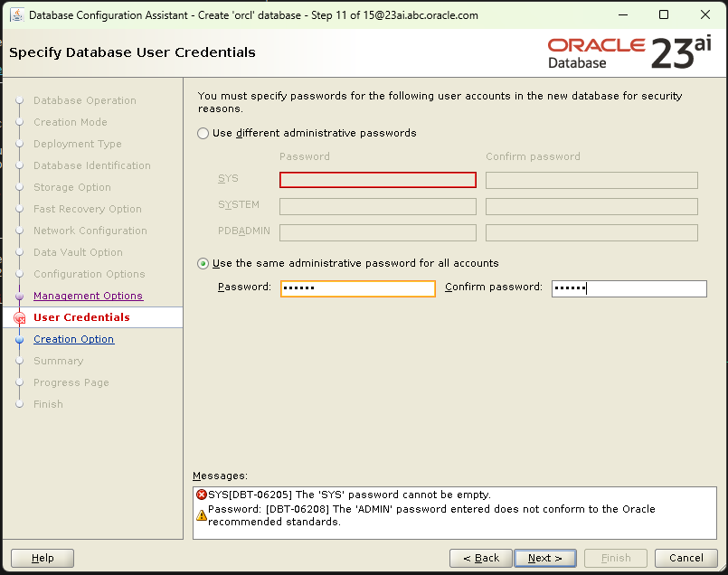Click the step bullet beside Progress Page
The height and width of the screenshot is (575, 728).
tap(20, 382)
